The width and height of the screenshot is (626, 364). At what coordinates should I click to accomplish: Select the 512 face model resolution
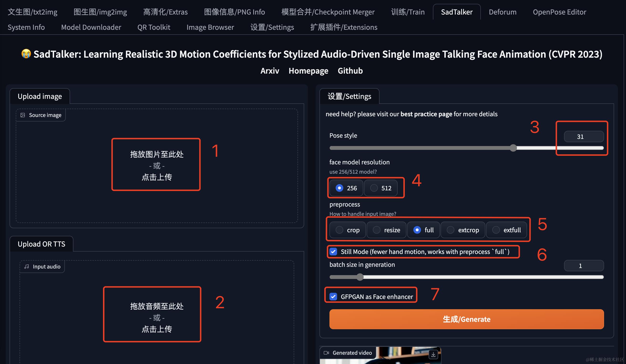(374, 188)
